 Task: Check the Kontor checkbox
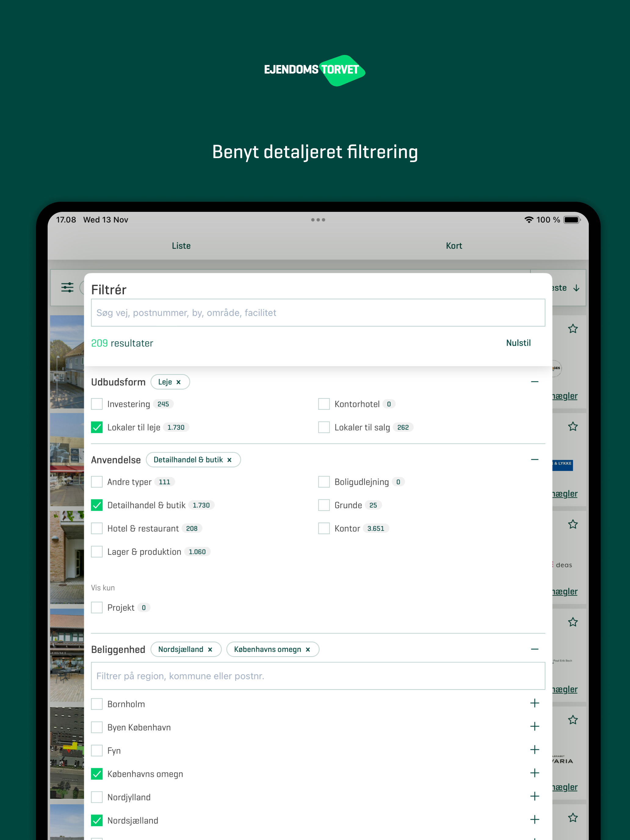point(324,529)
